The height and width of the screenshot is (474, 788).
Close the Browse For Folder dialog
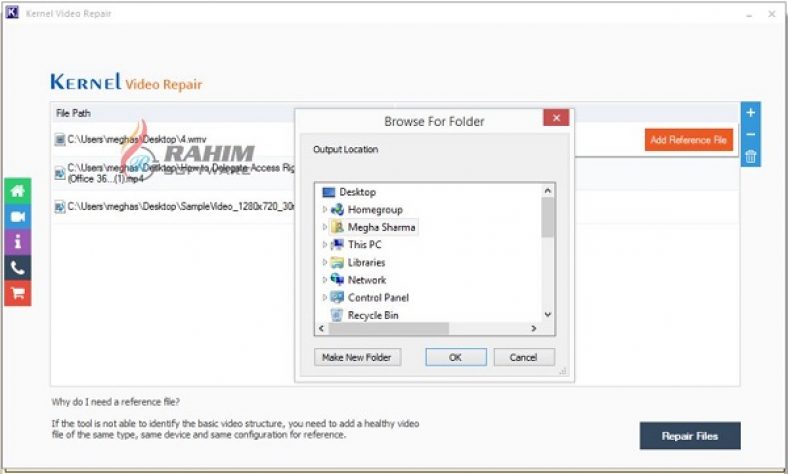[x=556, y=118]
